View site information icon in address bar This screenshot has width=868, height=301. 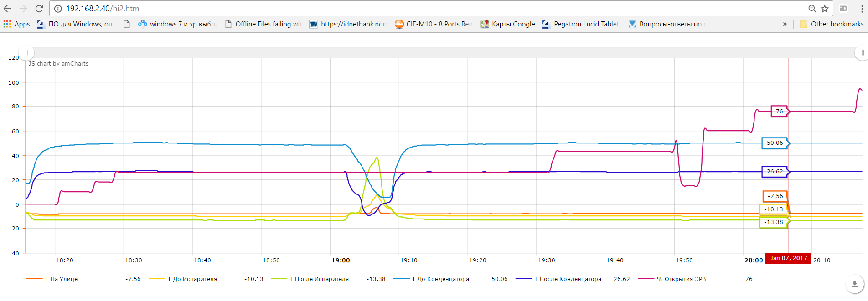[x=58, y=9]
